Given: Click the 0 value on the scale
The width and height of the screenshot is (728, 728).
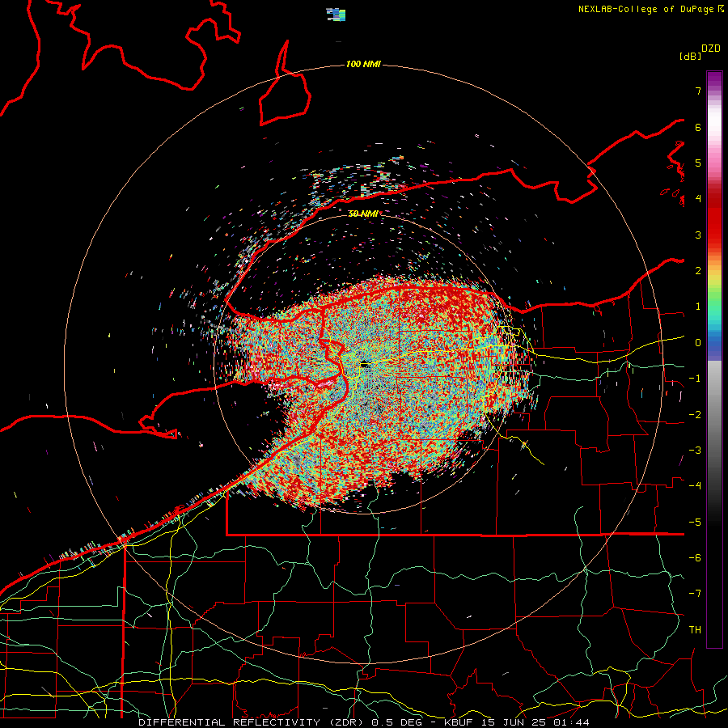Looking at the screenshot, I should click(x=698, y=343).
